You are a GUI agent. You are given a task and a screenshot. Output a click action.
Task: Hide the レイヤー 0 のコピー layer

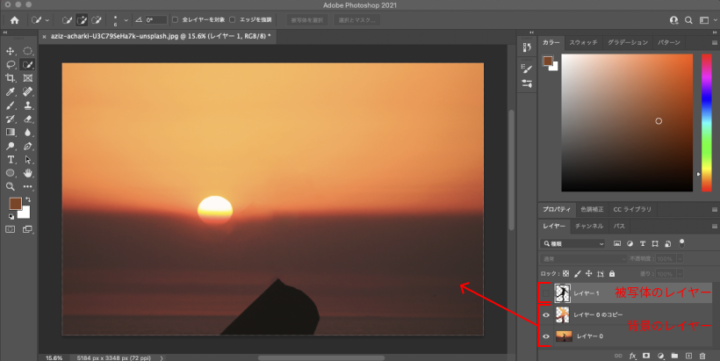[x=546, y=315]
